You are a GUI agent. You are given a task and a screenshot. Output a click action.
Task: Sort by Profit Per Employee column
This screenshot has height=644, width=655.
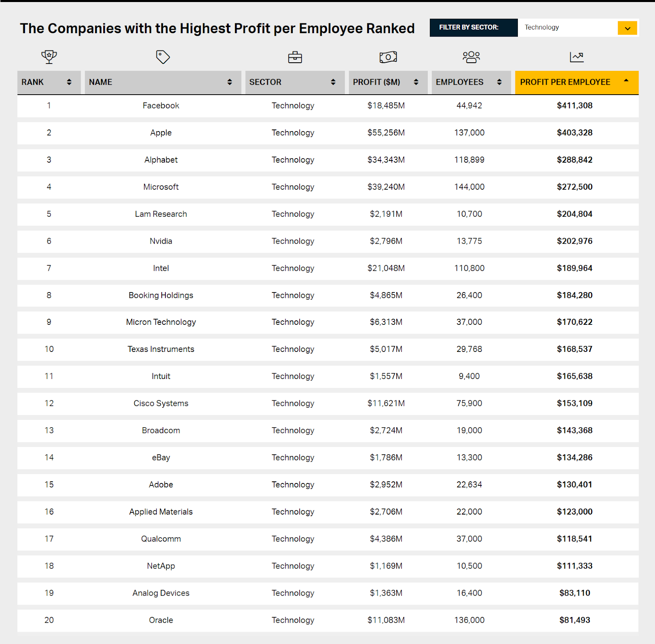tap(565, 82)
